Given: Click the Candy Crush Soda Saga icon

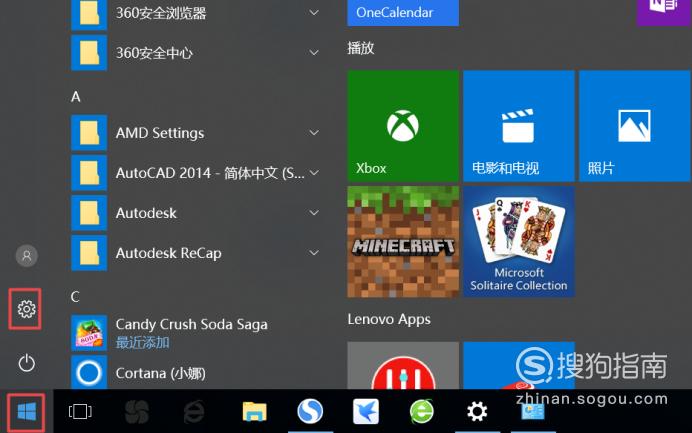Looking at the screenshot, I should point(89,333).
